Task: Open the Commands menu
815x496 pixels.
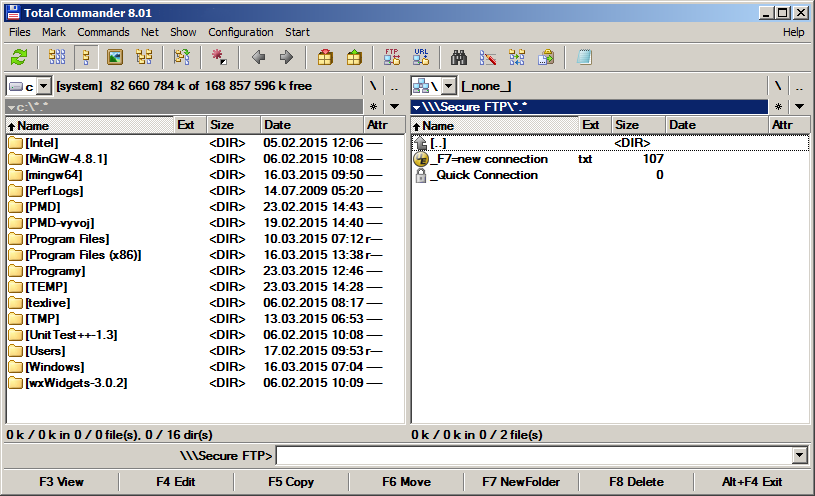Action: (103, 32)
